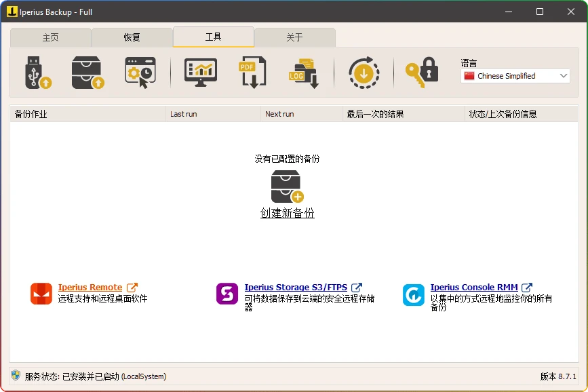Click the Iperius Remote app icon
Screen dimensions: 588x392
40,294
